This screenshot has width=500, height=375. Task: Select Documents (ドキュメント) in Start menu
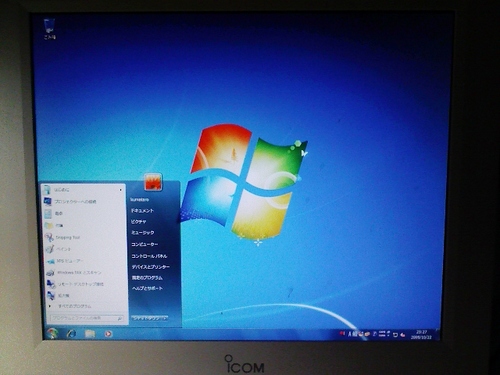click(142, 211)
